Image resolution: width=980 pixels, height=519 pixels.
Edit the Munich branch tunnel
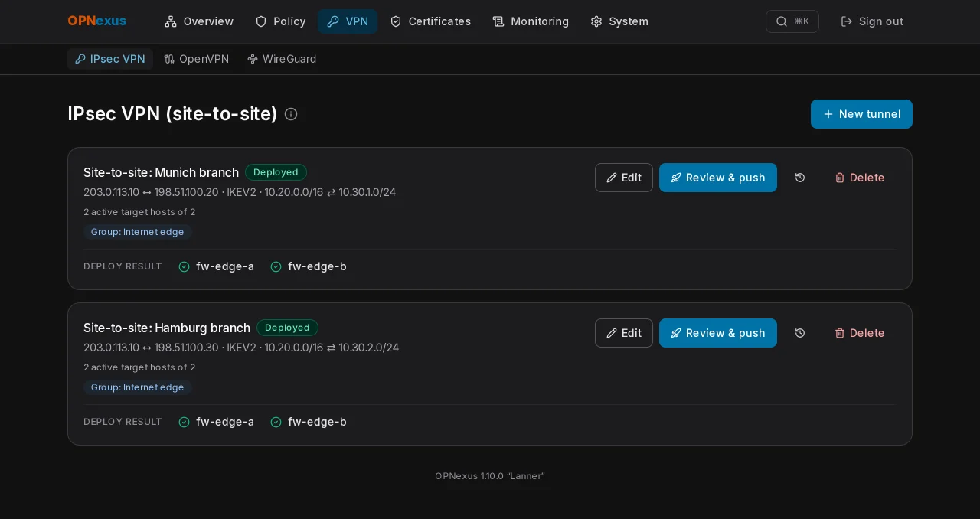pos(624,178)
